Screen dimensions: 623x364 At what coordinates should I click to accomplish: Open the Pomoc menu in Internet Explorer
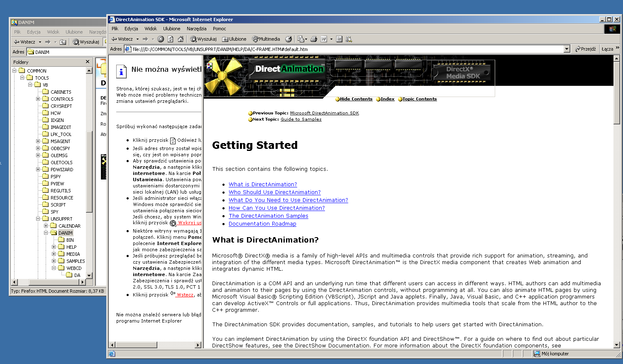pos(219,29)
